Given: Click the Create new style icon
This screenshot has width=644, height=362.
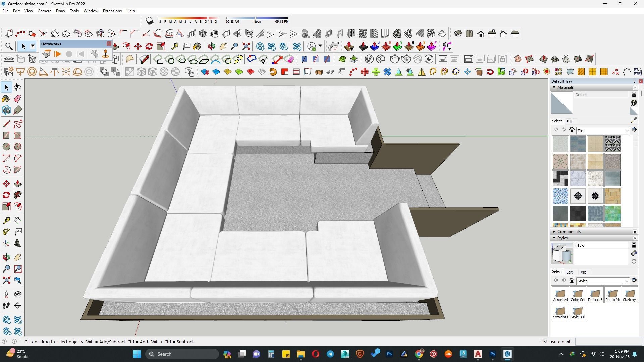Looking at the screenshot, I should [x=634, y=253].
